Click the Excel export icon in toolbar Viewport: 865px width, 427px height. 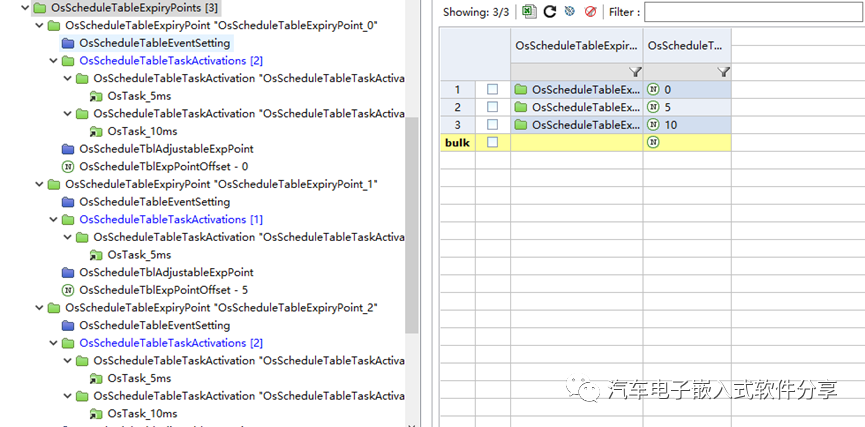[x=529, y=12]
